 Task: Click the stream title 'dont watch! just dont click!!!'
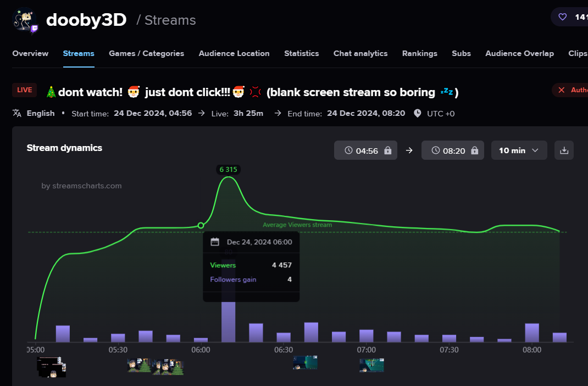252,92
